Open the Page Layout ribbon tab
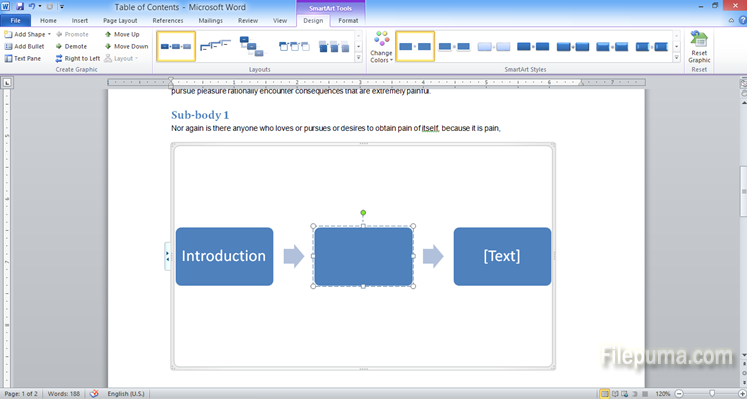Screen dimensions: 747x400 120,20
